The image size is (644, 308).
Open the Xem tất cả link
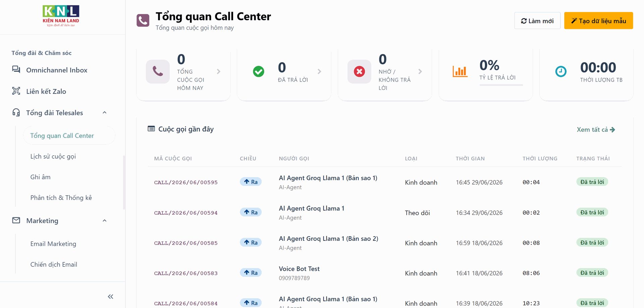point(596,130)
